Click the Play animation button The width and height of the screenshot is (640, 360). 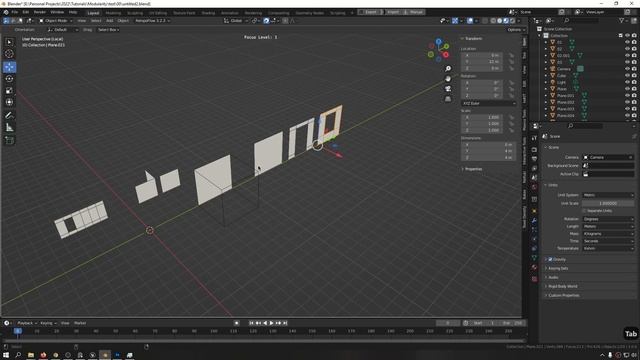coord(272,323)
